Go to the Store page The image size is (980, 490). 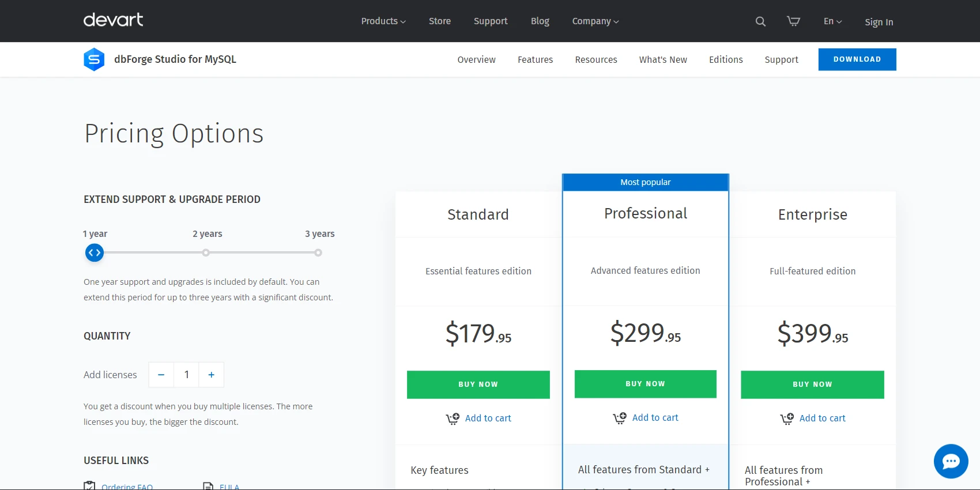pyautogui.click(x=440, y=21)
